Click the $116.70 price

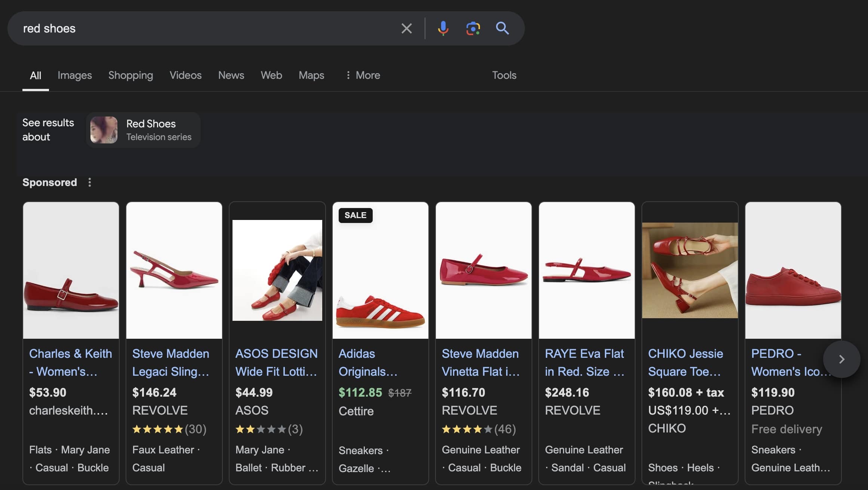pos(464,393)
